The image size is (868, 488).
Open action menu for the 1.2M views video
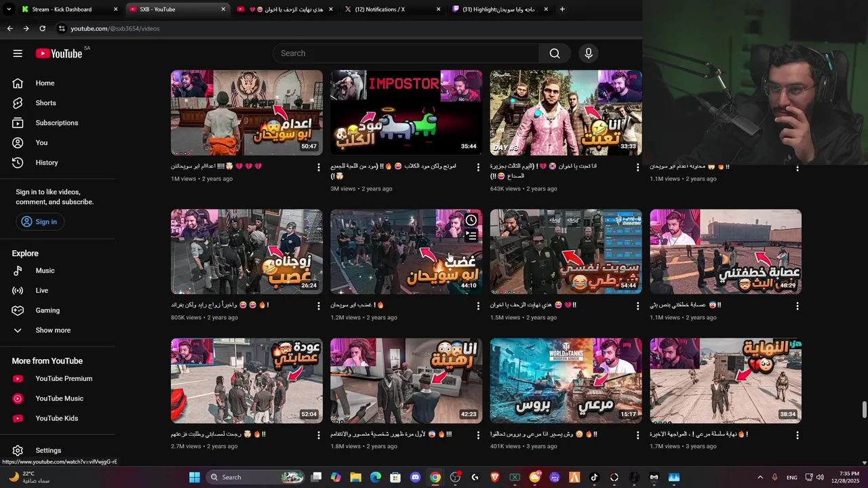tap(478, 306)
